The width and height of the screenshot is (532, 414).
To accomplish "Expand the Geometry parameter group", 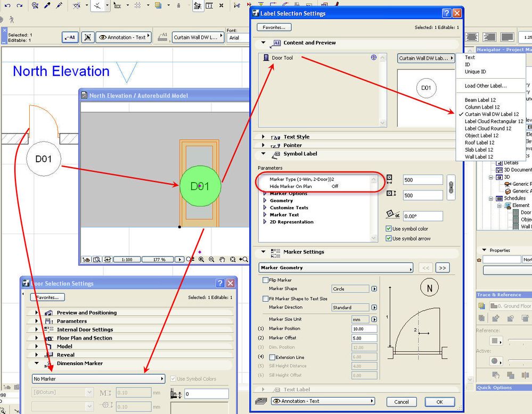I will tap(265, 201).
